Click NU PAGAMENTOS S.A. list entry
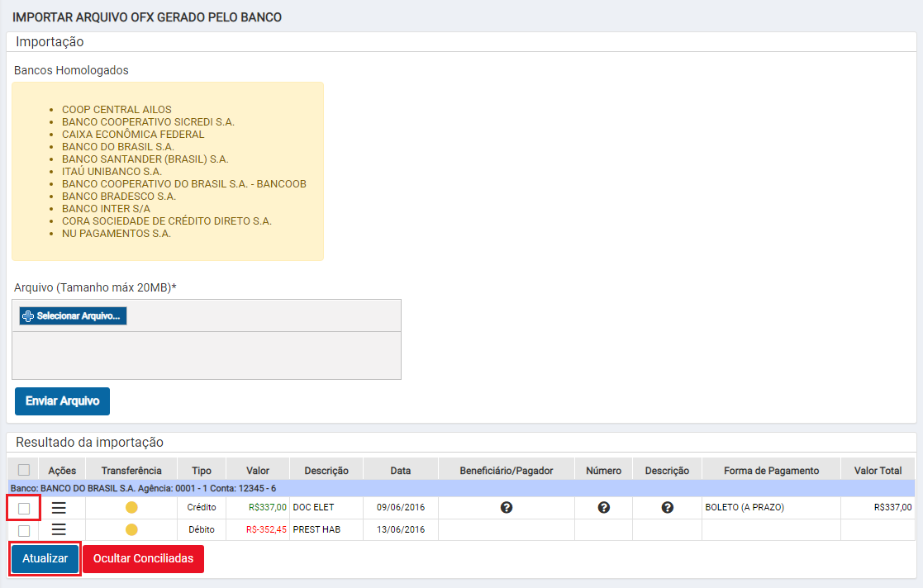 (x=116, y=233)
